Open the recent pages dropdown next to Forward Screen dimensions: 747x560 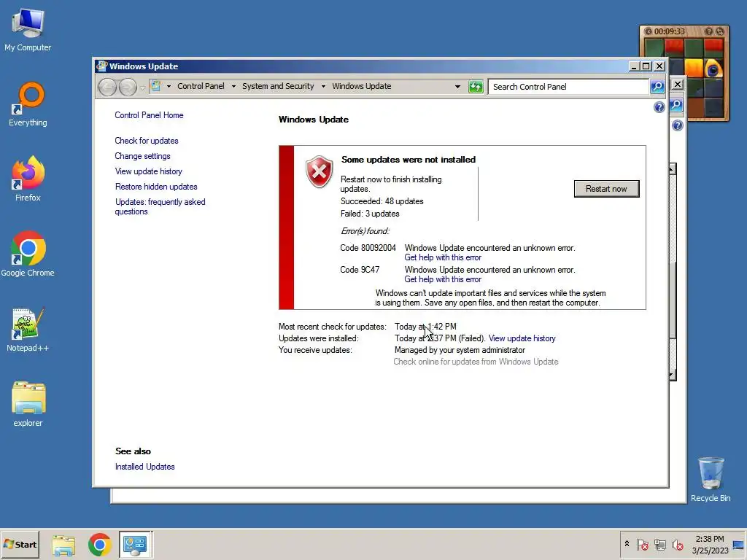(x=142, y=88)
